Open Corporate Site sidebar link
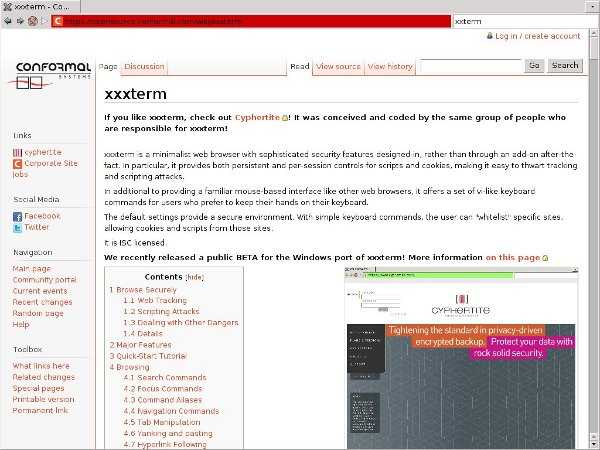 [x=51, y=163]
